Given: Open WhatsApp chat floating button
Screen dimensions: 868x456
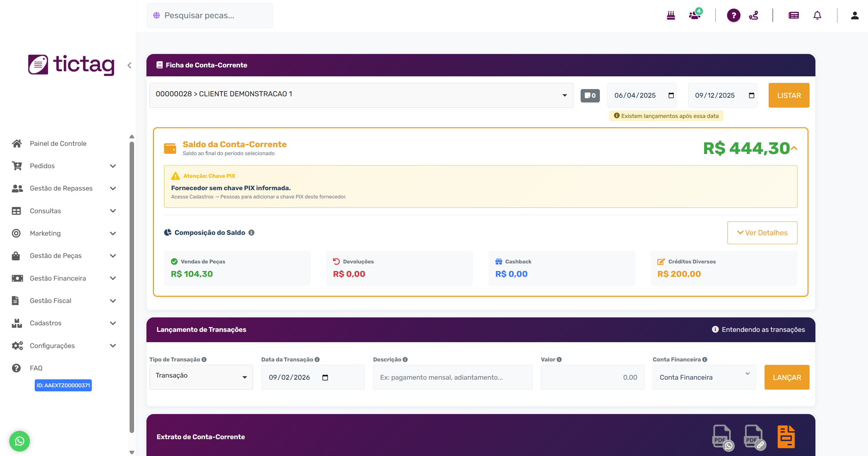Looking at the screenshot, I should click(20, 441).
